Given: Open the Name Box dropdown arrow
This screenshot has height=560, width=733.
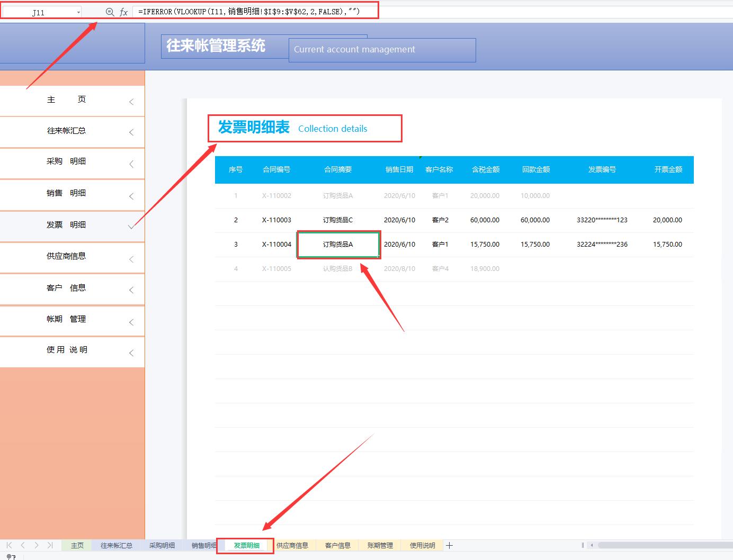Looking at the screenshot, I should (x=78, y=11).
